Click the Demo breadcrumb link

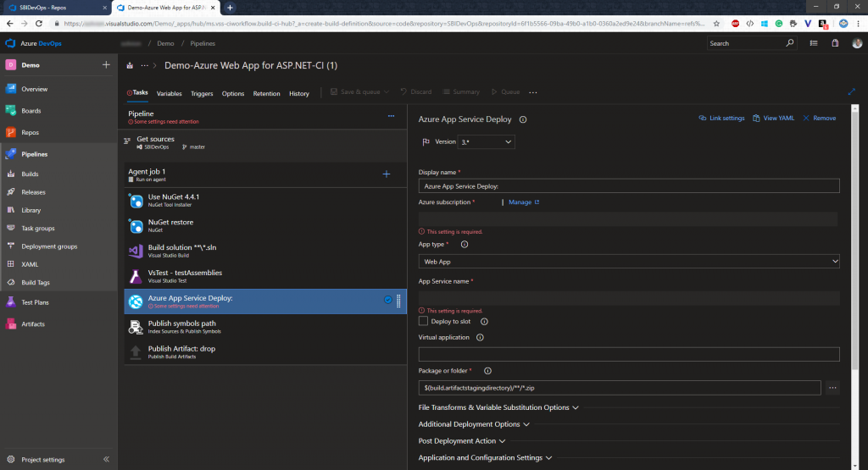[165, 43]
